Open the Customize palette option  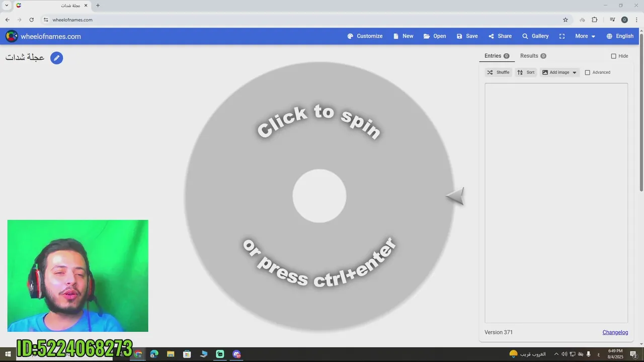click(x=365, y=36)
